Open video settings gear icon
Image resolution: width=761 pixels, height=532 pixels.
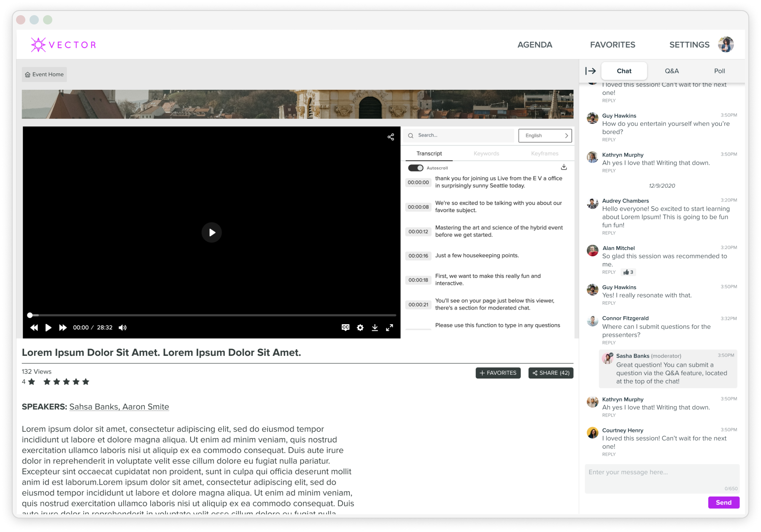click(x=360, y=328)
